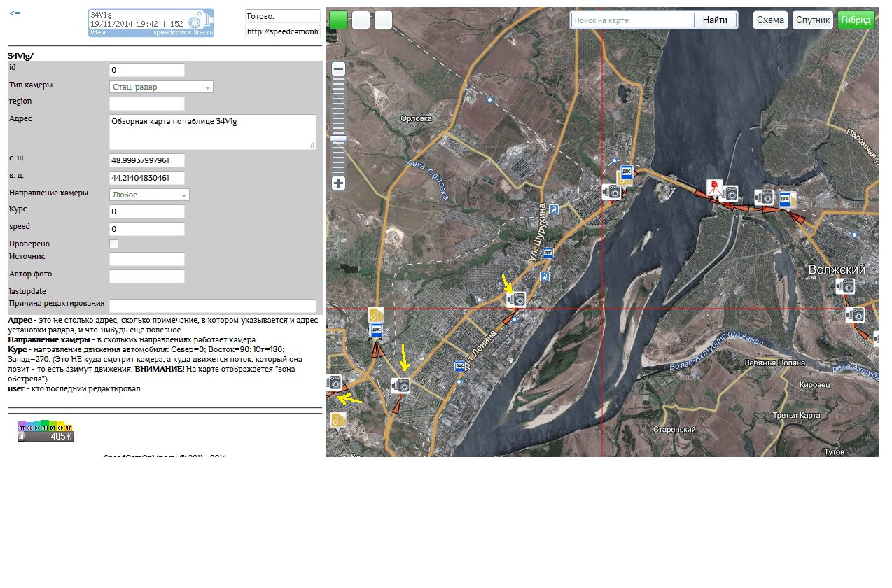This screenshot has height=588, width=892.
Task: Select the red tripod camera marker
Action: pos(714,188)
